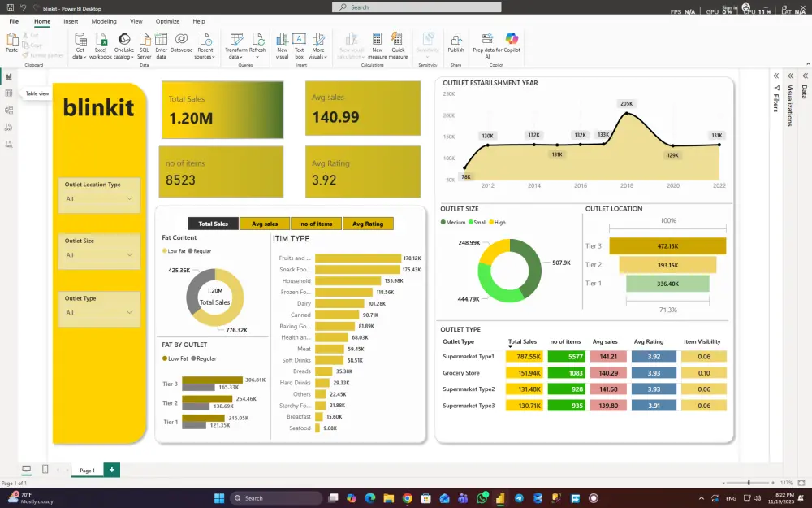Expand the collapsed Filters pane
The width and height of the screenshot is (812, 508).
point(775,77)
